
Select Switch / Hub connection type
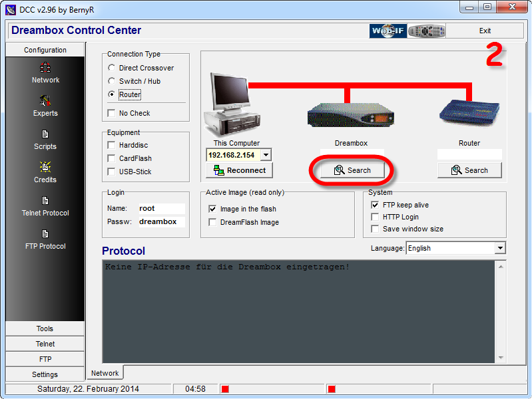click(112, 81)
